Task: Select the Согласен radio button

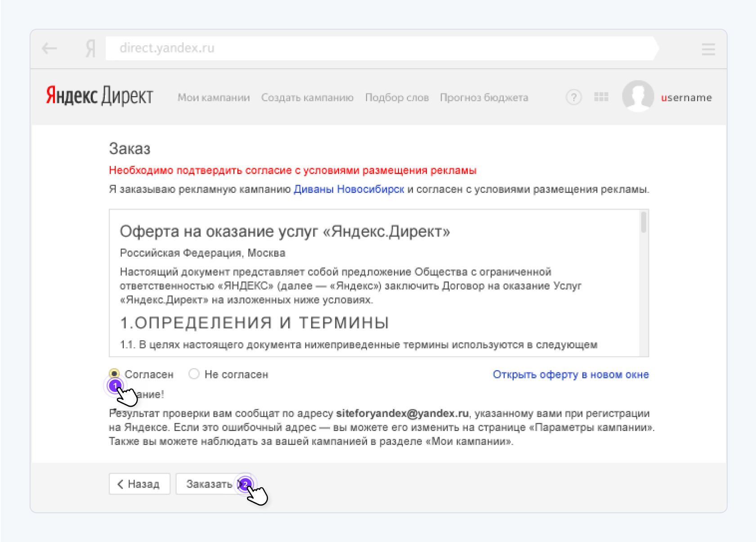Action: pos(114,373)
